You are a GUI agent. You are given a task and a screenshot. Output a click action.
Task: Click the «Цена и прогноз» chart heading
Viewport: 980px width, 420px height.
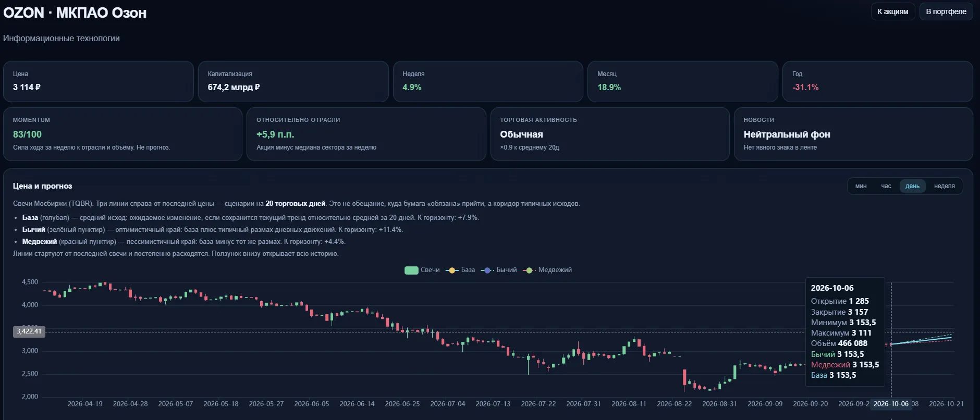42,186
